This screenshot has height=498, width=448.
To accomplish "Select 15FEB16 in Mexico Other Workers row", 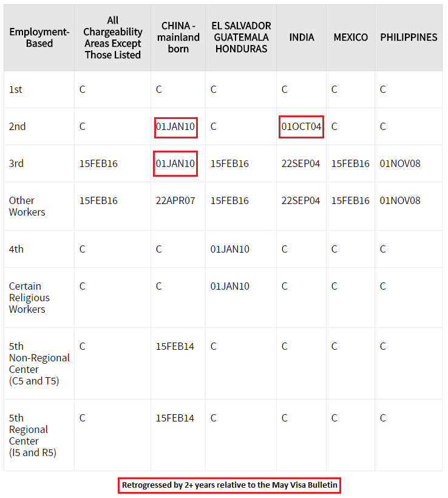I will pos(350,201).
